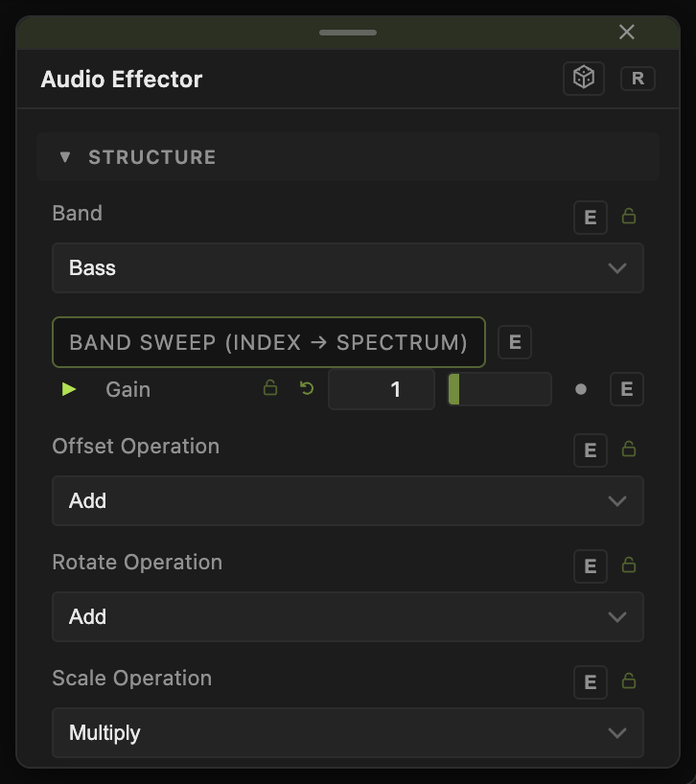Open the Band dropdown showing Bass
Viewport: 696px width, 784px height.
pyautogui.click(x=347, y=268)
